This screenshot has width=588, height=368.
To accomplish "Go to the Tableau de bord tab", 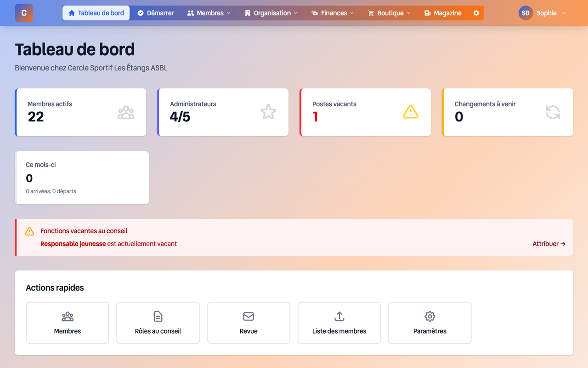I will [96, 13].
